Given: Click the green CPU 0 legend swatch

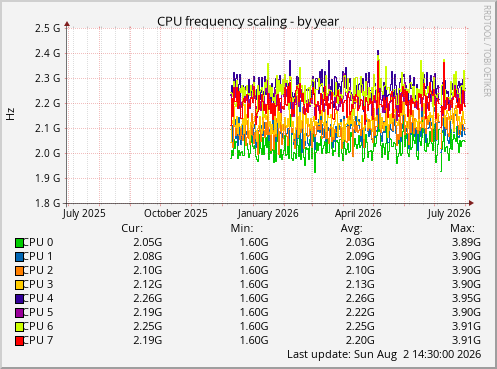Looking at the screenshot, I should 19,243.
